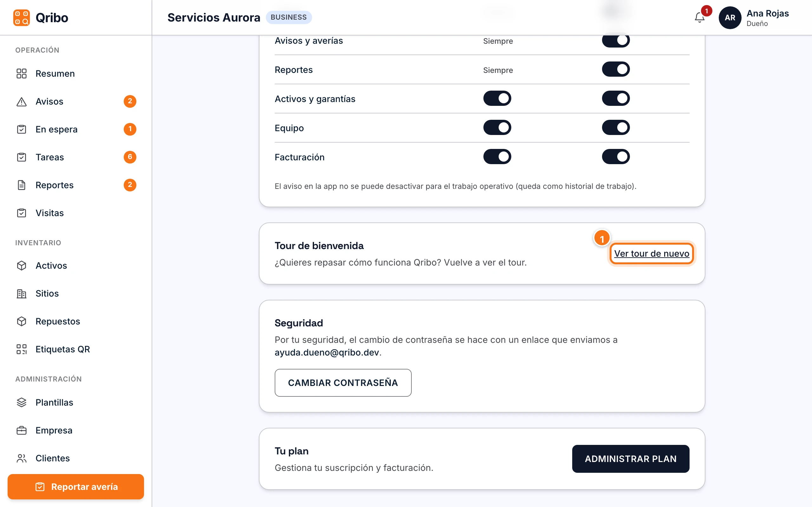Click the Plantillas layers icon
Screen dimensions: 812x507
pos(22,402)
